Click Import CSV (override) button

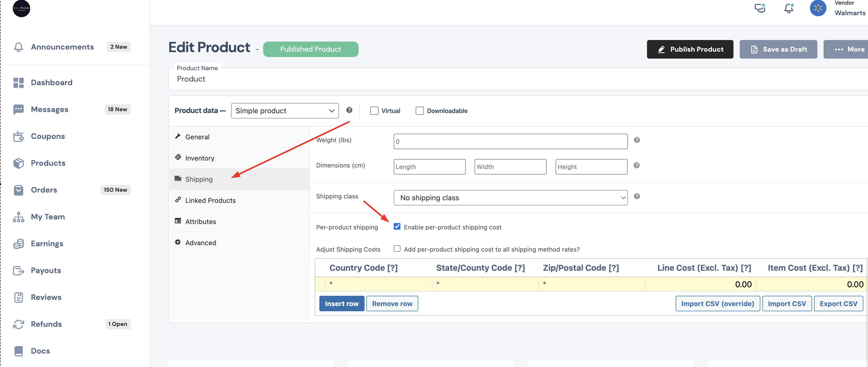coord(717,303)
